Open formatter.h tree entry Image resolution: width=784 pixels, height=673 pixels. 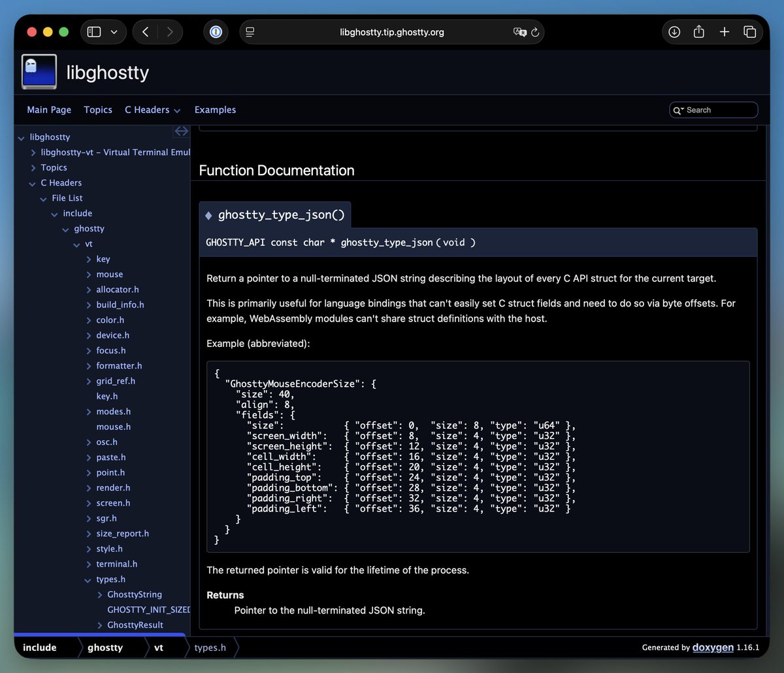coord(119,366)
